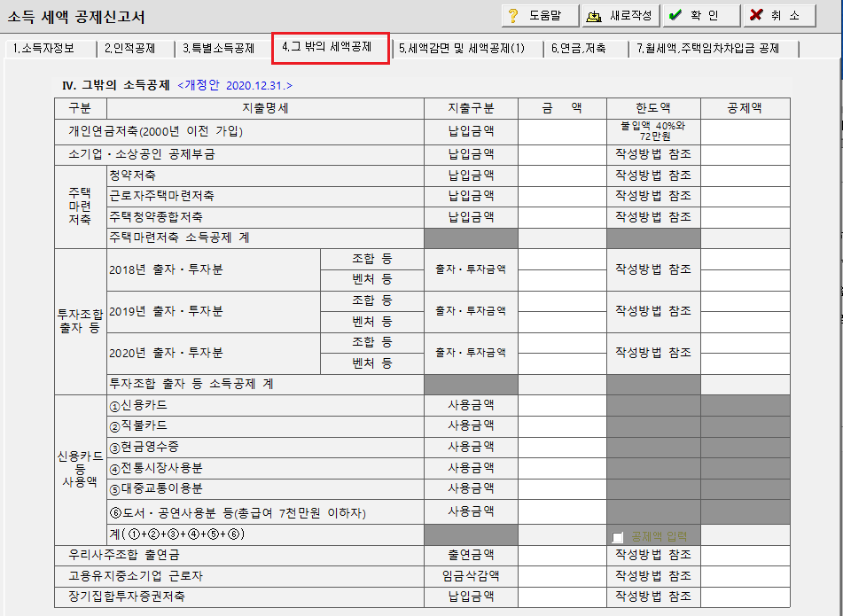Click 사용금액 field for ③현금영수증
843x616 pixels.
[x=562, y=448]
